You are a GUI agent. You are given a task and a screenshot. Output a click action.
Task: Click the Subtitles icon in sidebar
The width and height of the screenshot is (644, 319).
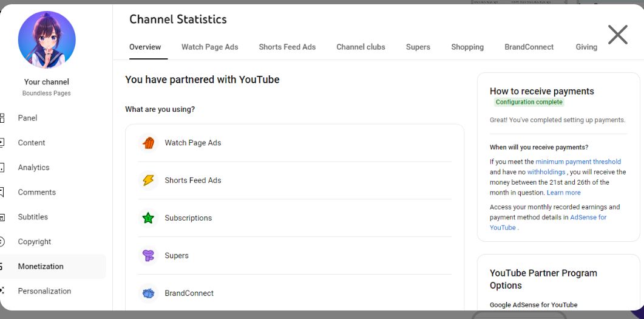(2, 217)
